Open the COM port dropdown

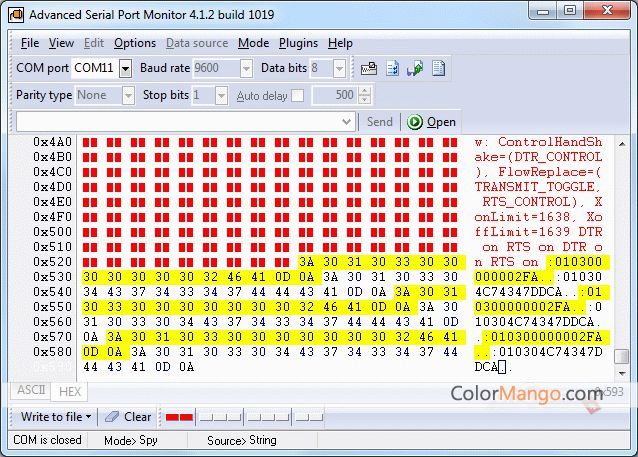point(125,68)
